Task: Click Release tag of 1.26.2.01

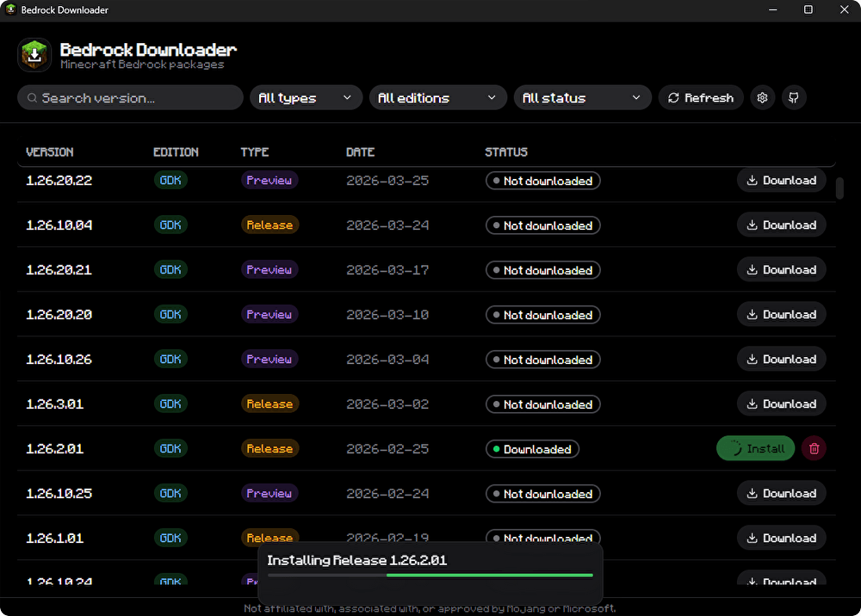Action: tap(269, 449)
